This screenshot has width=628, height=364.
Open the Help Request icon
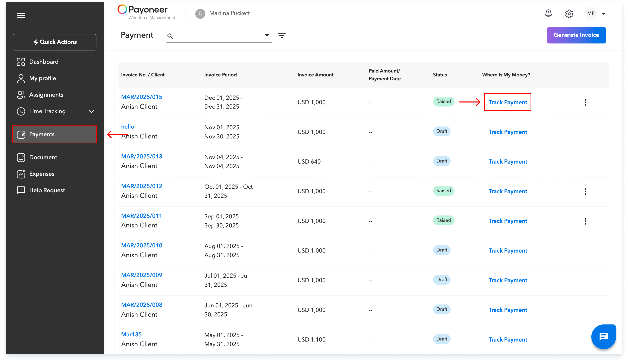point(21,190)
